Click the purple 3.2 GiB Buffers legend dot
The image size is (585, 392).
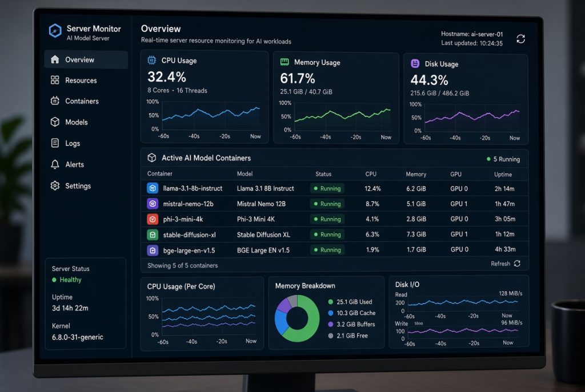pyautogui.click(x=331, y=324)
